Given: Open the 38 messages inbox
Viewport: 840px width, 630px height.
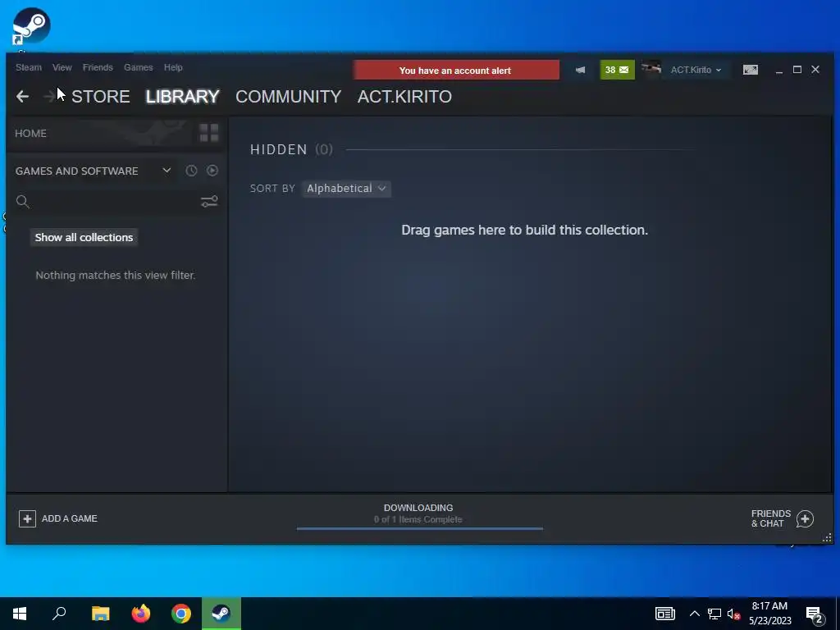Looking at the screenshot, I should pos(617,71).
